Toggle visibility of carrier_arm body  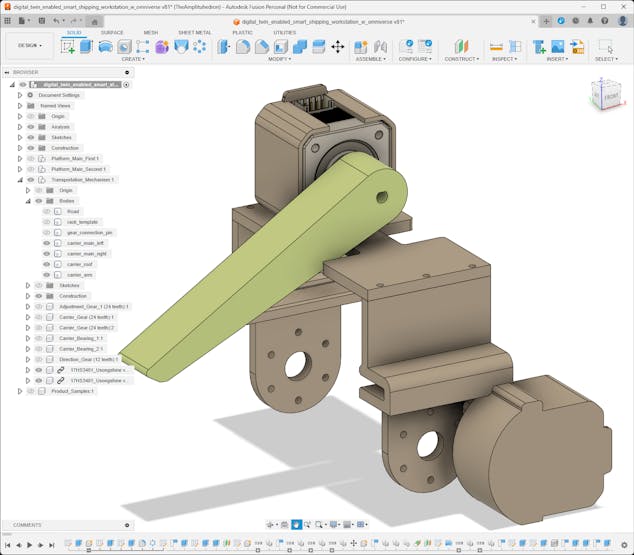(x=46, y=275)
